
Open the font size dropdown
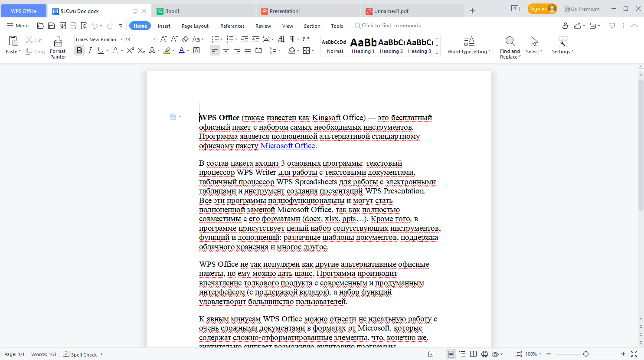click(x=154, y=39)
